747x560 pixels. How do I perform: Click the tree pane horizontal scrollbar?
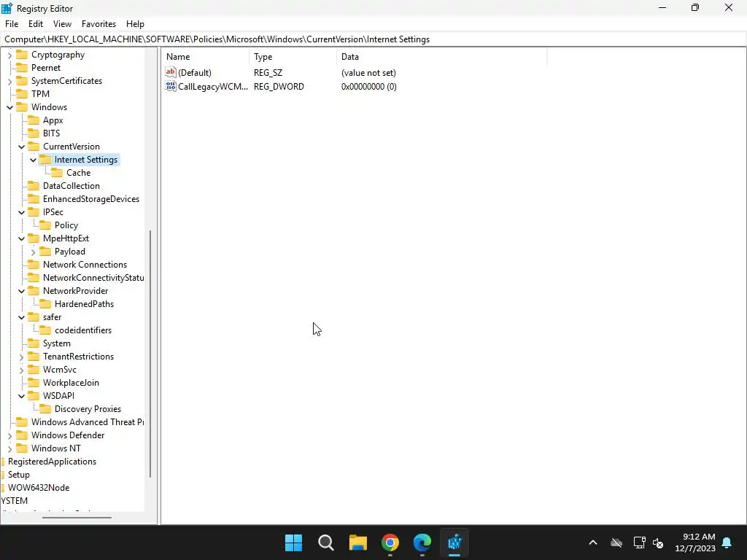[x=77, y=517]
